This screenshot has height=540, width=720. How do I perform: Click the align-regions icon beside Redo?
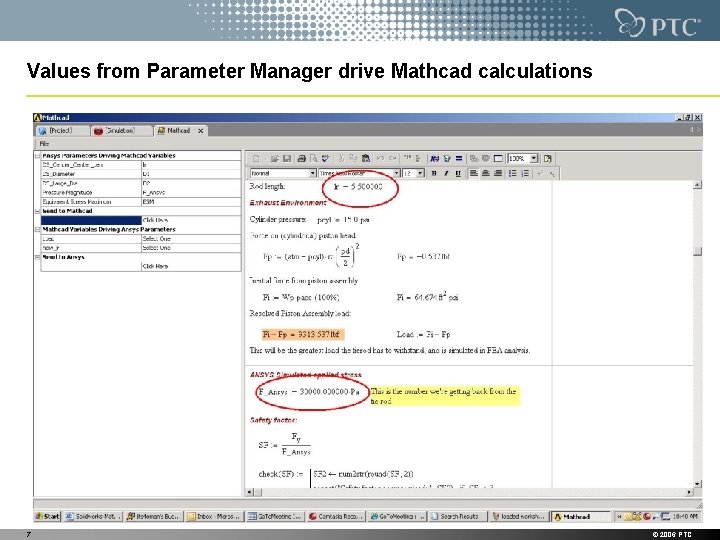(406, 158)
